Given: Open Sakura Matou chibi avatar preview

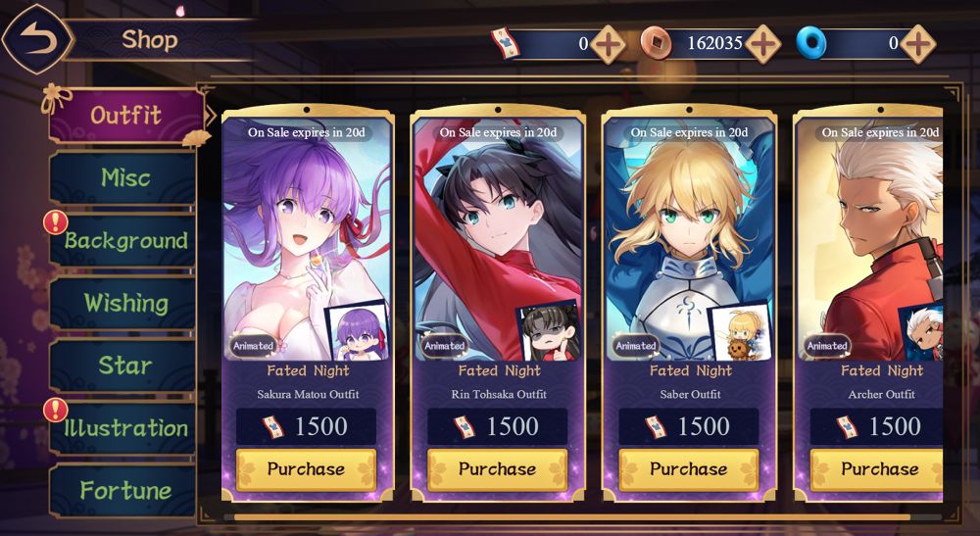Looking at the screenshot, I should (357, 332).
